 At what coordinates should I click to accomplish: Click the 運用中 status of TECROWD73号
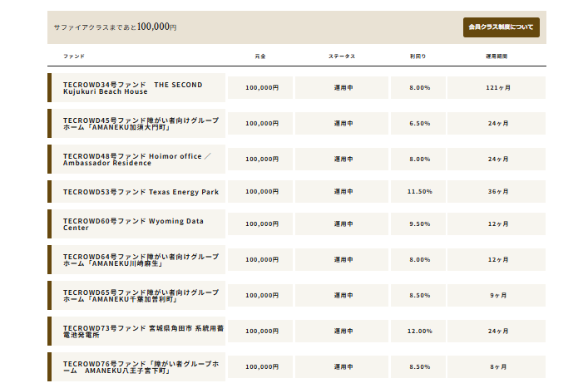[x=342, y=331]
